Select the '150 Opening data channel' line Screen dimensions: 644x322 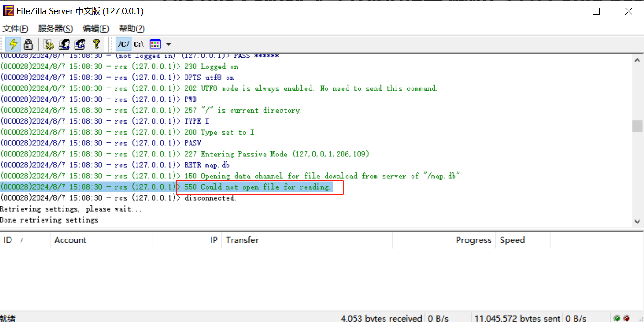coord(230,176)
